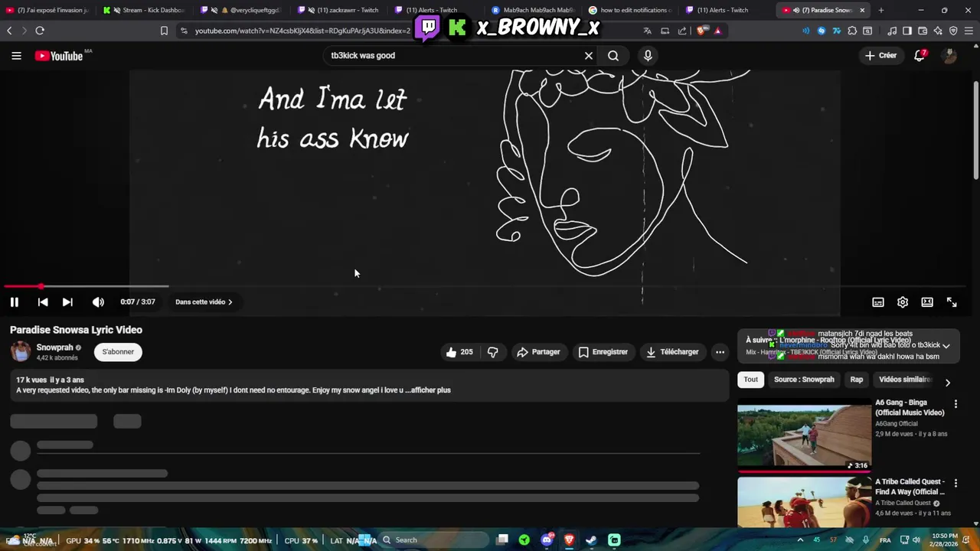
Task: Start voice search with microphone icon
Action: point(648,56)
